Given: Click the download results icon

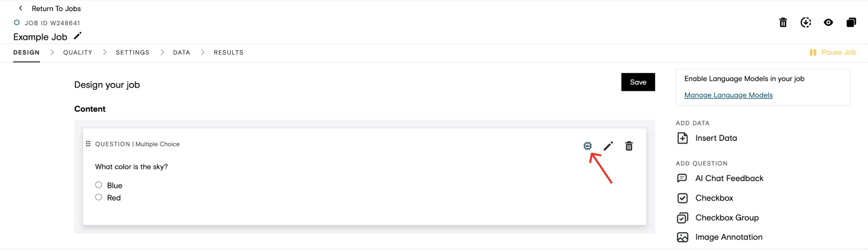Looking at the screenshot, I should 806,22.
